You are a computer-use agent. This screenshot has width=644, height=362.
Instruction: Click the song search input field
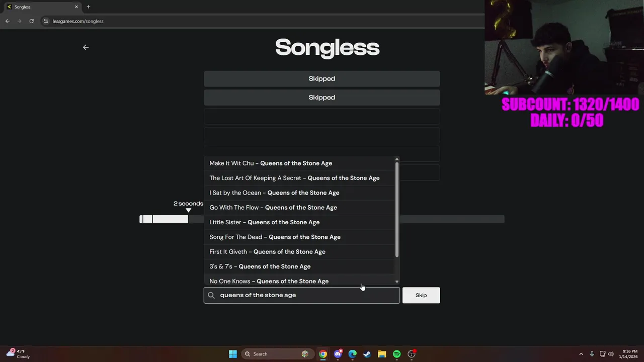click(302, 295)
